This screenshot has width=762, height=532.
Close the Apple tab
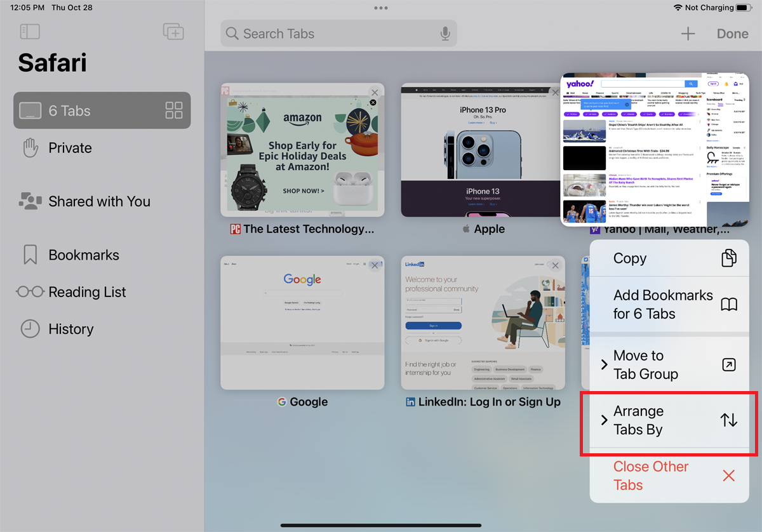[555, 93]
